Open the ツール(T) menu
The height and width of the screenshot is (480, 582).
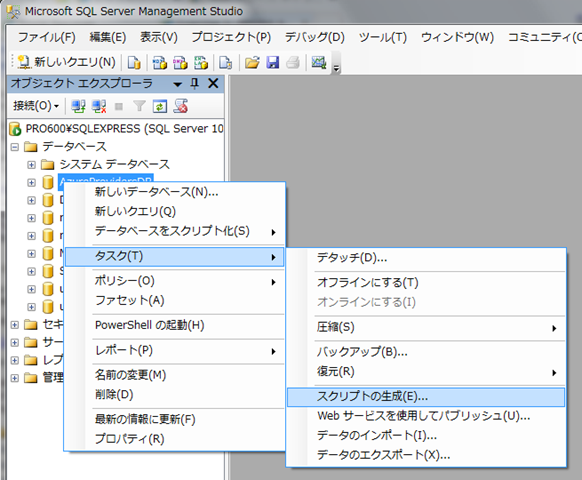(x=383, y=37)
